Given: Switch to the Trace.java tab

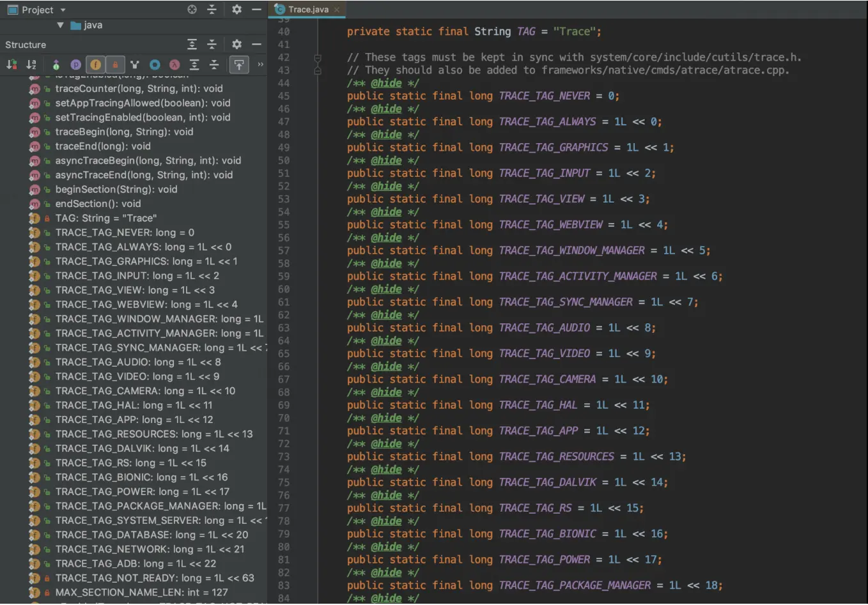Looking at the screenshot, I should pos(308,9).
